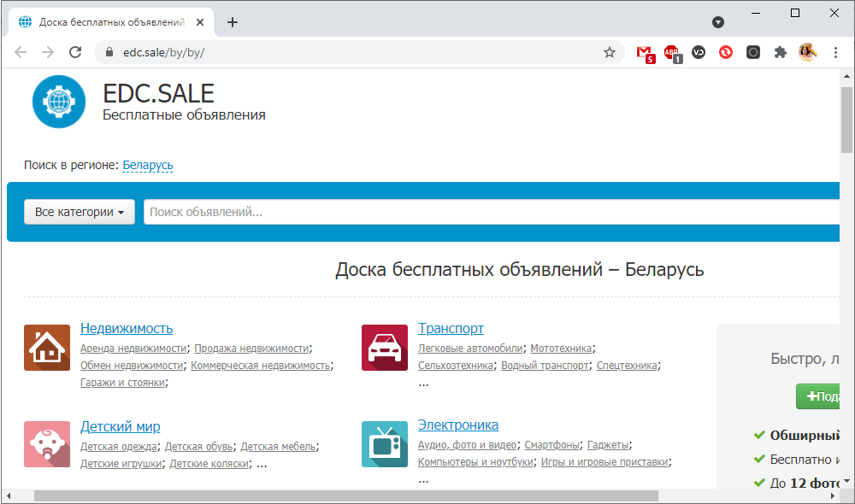The image size is (855, 504).
Task: Open the Аренда недвижимости link
Action: click(133, 349)
